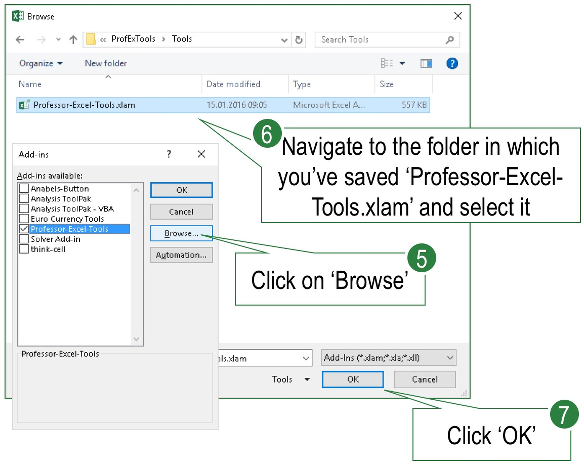Open the Tools dropdown menu
584x465 pixels.
click(x=291, y=380)
